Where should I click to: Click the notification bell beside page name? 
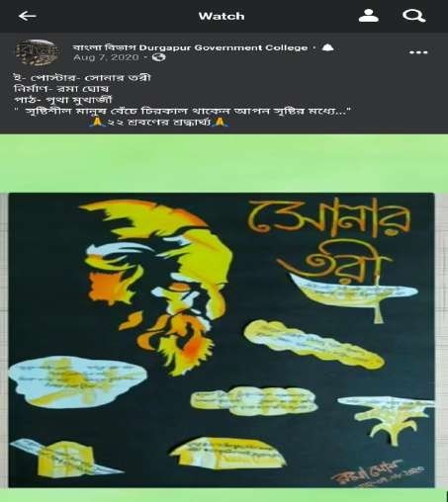point(327,47)
